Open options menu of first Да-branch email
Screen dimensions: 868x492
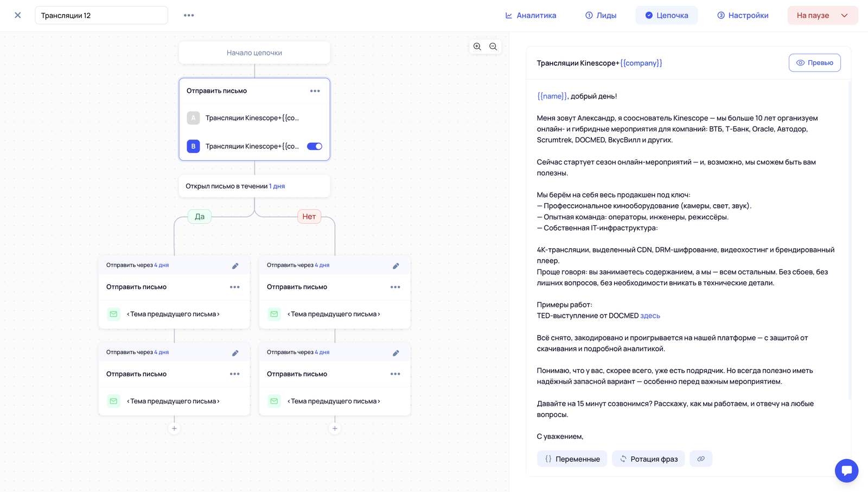(235, 287)
